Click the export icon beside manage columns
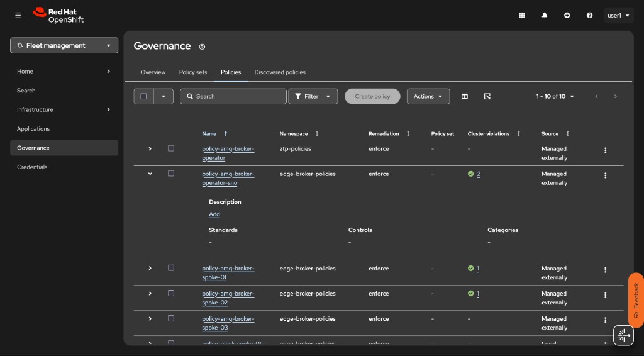Image resolution: width=644 pixels, height=356 pixels. tap(487, 96)
